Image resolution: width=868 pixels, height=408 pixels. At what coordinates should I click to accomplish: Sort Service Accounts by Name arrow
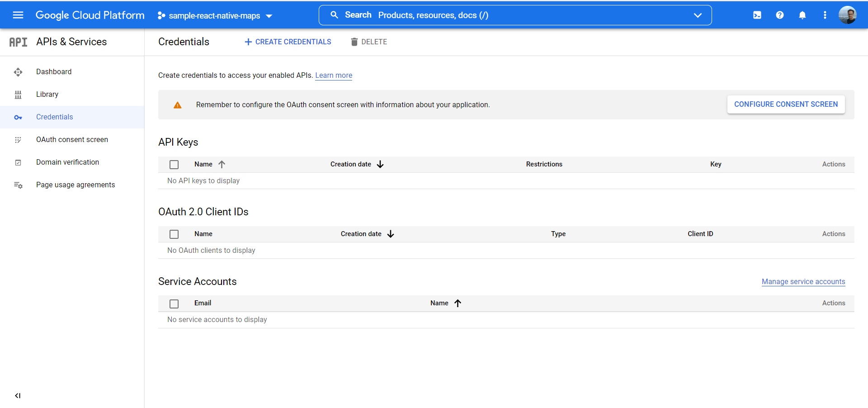tap(458, 303)
